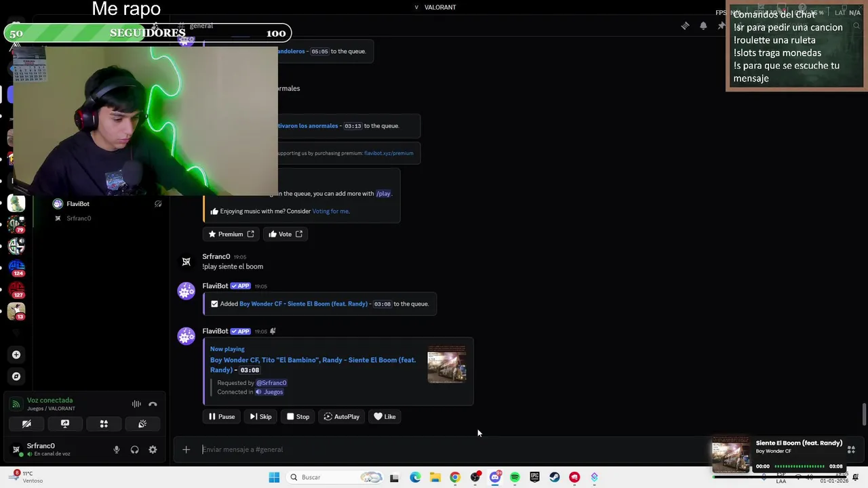Open notification settings bell icon
The height and width of the screenshot is (488, 868).
tap(703, 26)
